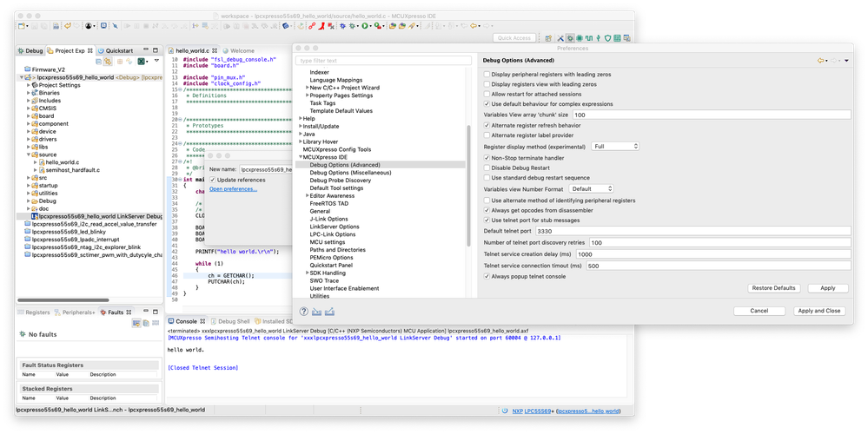868x434 pixels.
Task: Expand the SDK Handling preferences node
Action: pos(308,273)
